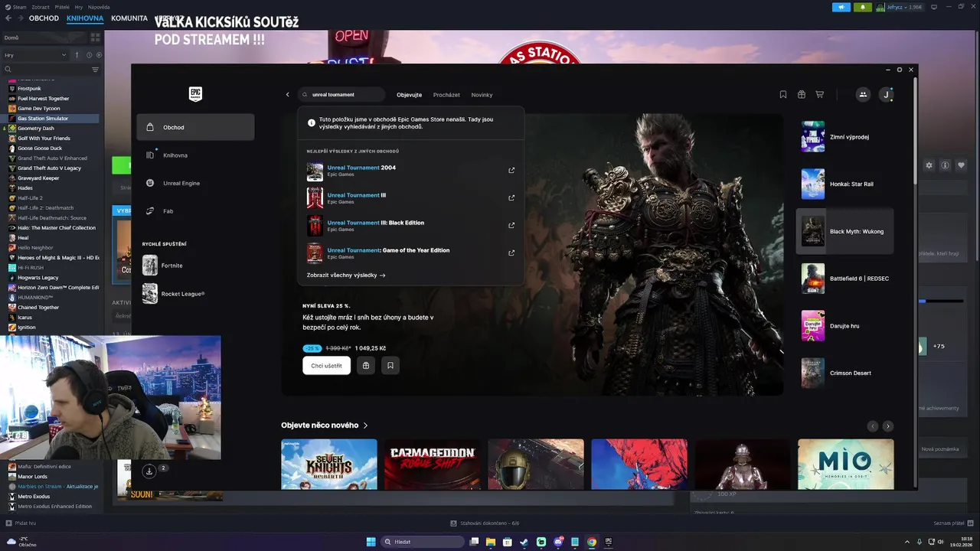980x551 pixels.
Task: Open the Epic wishlist bookmark icon in header
Action: coord(783,95)
